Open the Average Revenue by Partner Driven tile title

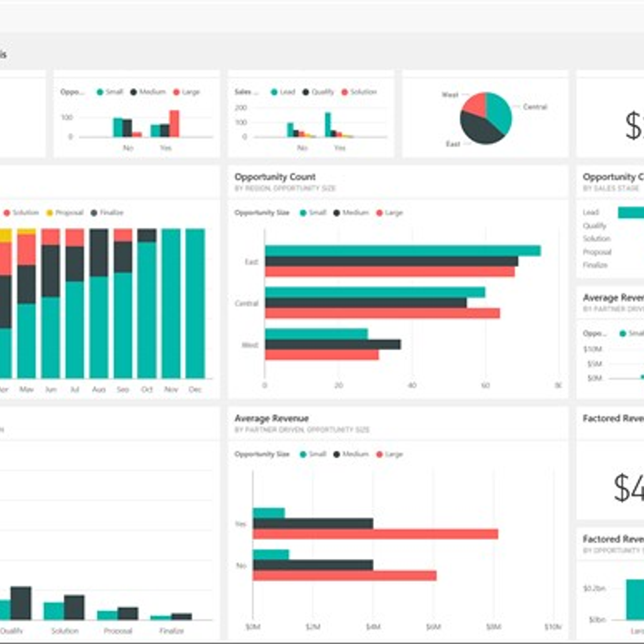click(272, 419)
